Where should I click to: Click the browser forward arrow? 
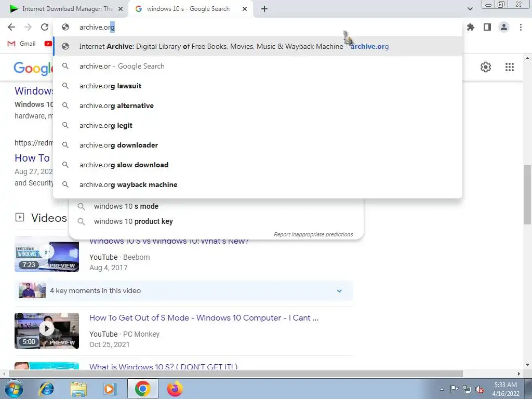pos(28,27)
